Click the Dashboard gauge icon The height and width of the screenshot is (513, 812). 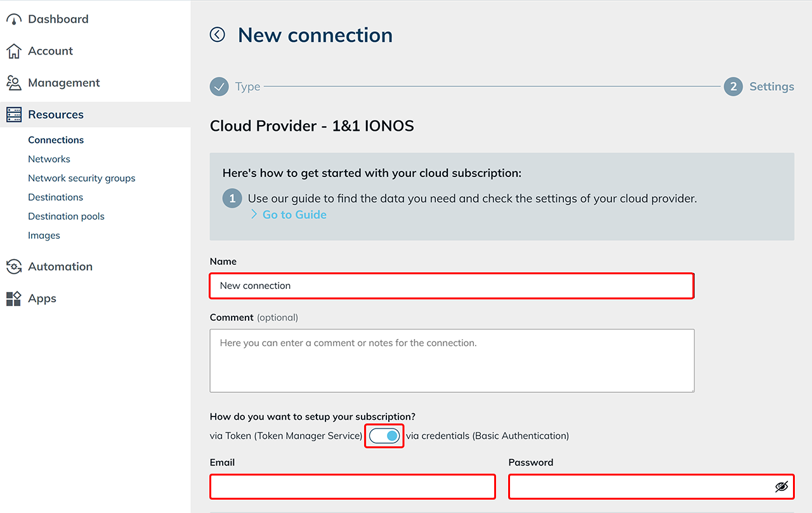[13, 20]
